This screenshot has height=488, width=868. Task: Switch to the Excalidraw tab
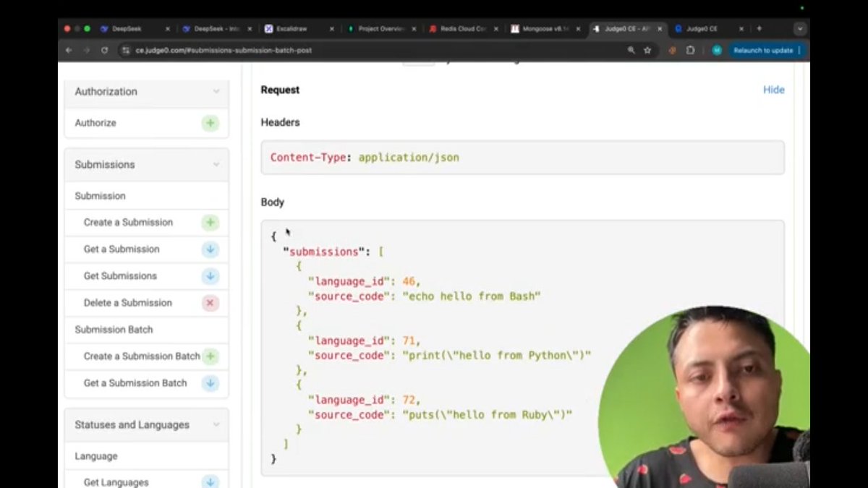298,29
